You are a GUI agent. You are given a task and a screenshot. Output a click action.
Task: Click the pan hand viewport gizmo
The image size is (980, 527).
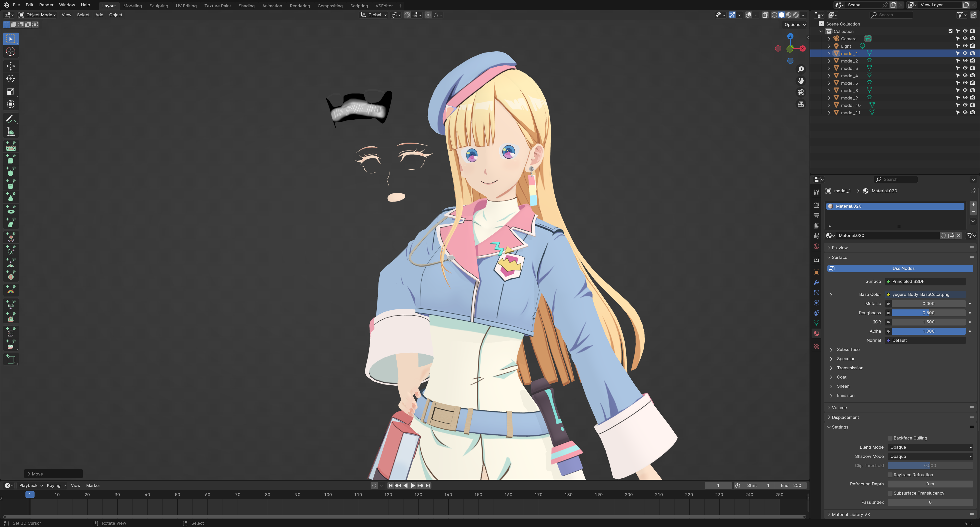[x=801, y=81]
